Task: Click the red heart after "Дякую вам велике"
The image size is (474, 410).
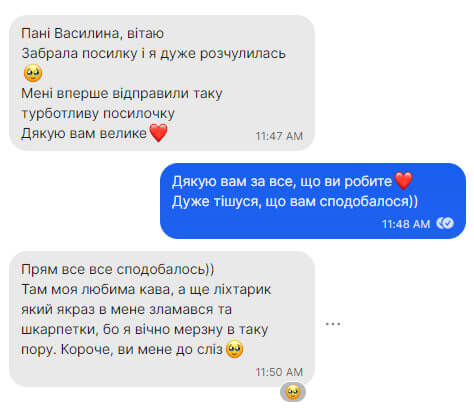Action: [158, 132]
